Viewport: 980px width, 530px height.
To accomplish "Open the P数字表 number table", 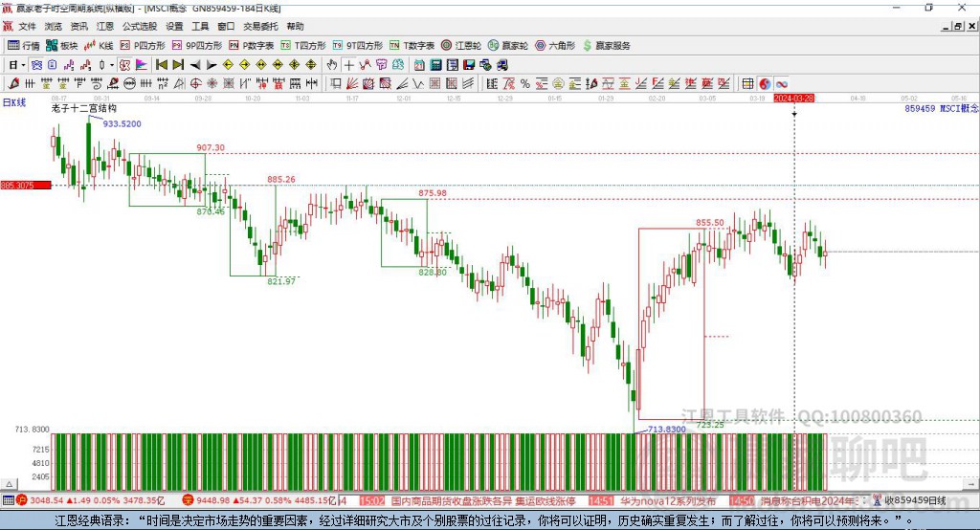I will point(252,46).
